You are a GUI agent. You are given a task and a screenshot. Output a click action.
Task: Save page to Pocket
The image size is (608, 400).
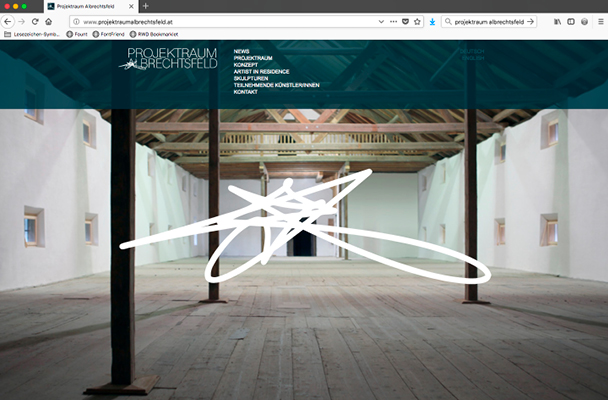[x=406, y=21]
